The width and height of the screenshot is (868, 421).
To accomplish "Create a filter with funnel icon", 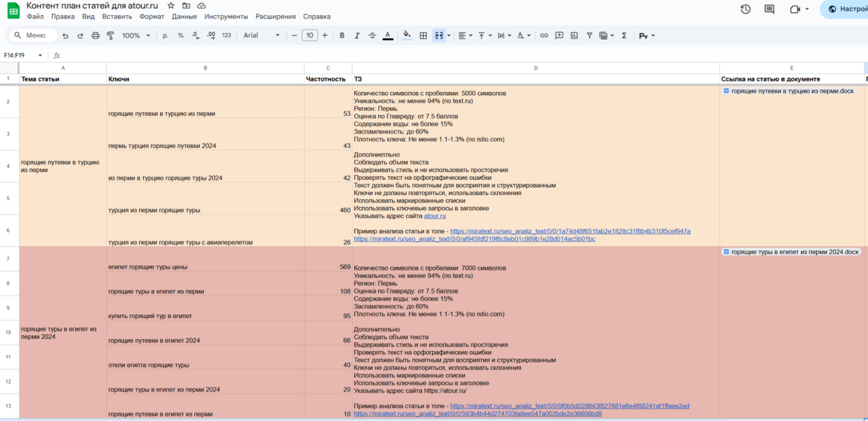I will (589, 36).
